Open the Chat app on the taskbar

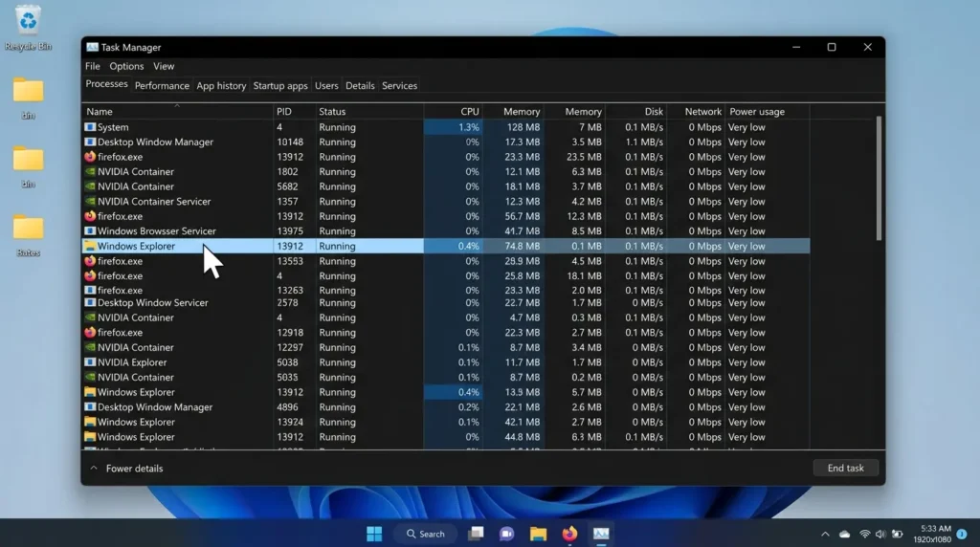(507, 534)
